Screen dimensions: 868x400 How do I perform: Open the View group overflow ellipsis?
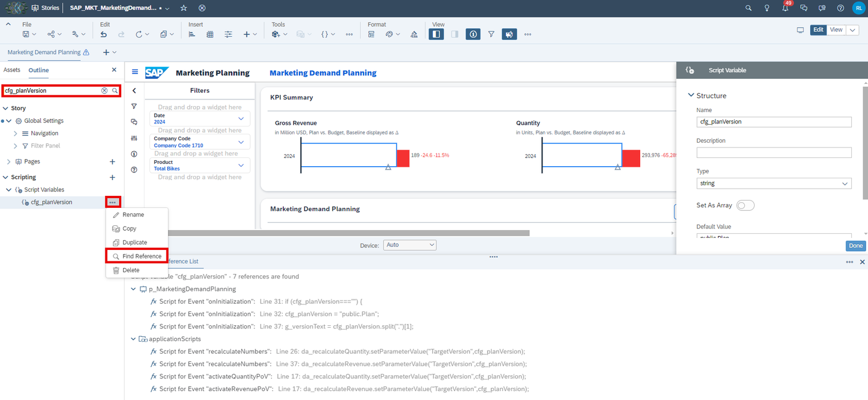(528, 34)
